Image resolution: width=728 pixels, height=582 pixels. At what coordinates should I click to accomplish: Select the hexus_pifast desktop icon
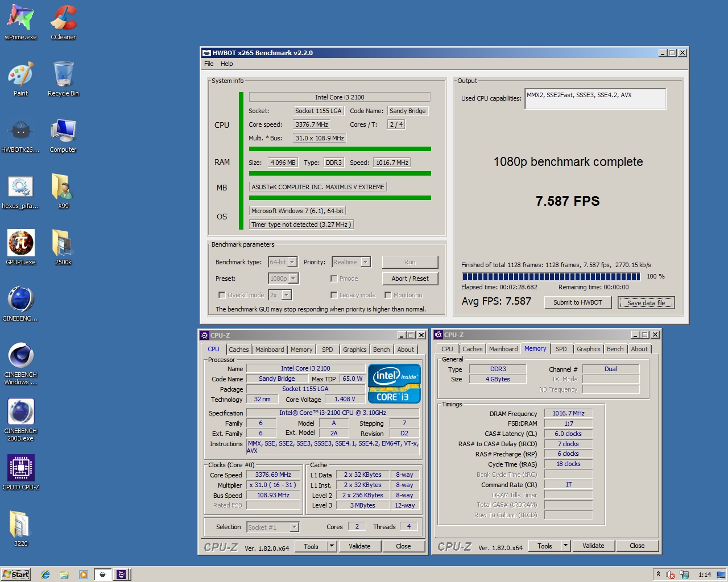20,192
